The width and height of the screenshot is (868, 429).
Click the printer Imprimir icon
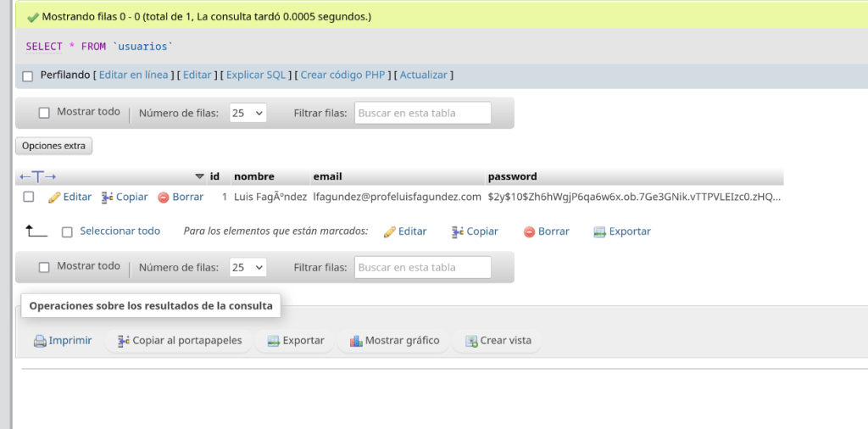(x=40, y=341)
